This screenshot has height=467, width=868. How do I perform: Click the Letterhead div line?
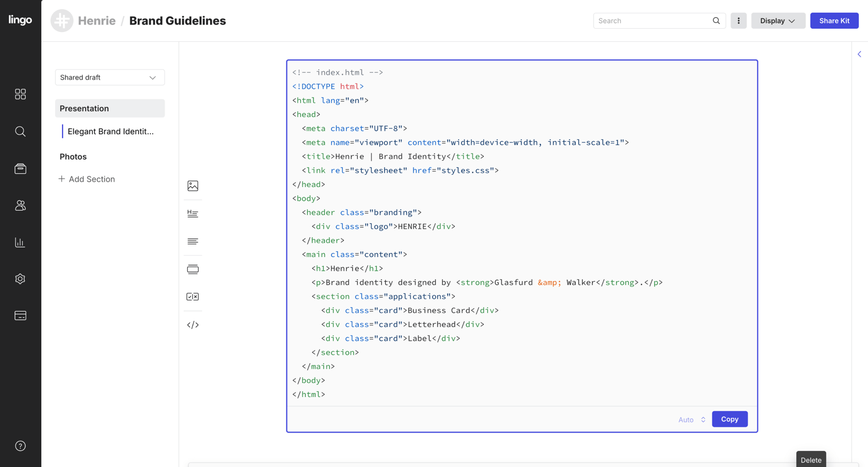click(x=402, y=324)
